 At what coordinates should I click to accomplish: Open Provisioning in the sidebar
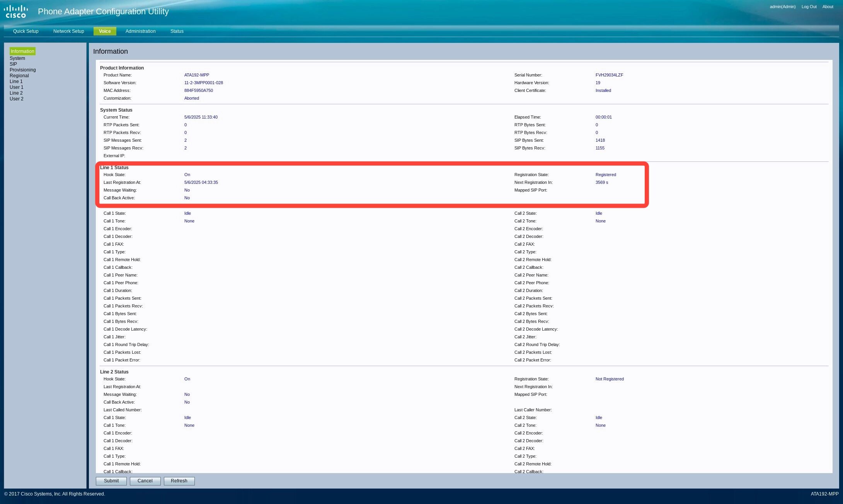pos(23,70)
